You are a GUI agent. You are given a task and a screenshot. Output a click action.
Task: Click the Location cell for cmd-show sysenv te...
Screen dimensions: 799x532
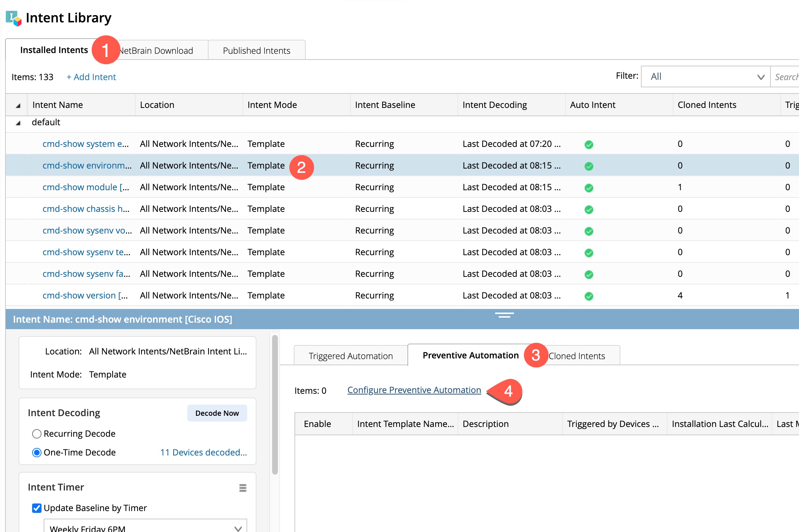(189, 252)
